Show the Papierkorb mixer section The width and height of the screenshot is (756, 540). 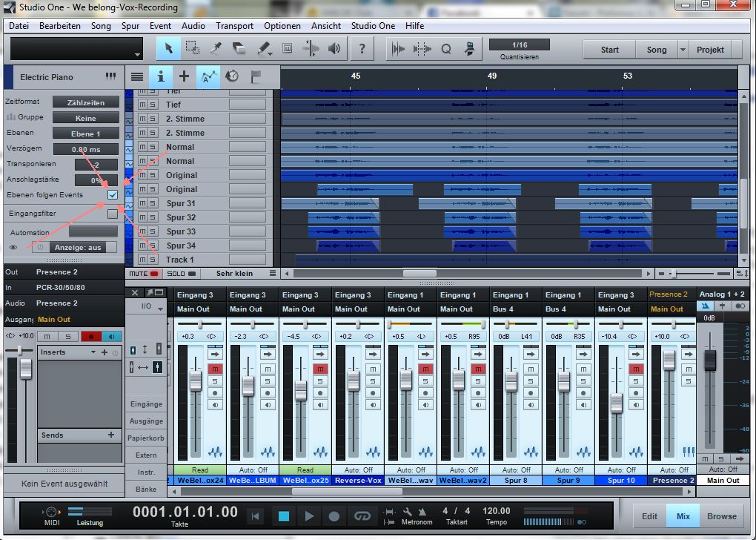tap(146, 438)
